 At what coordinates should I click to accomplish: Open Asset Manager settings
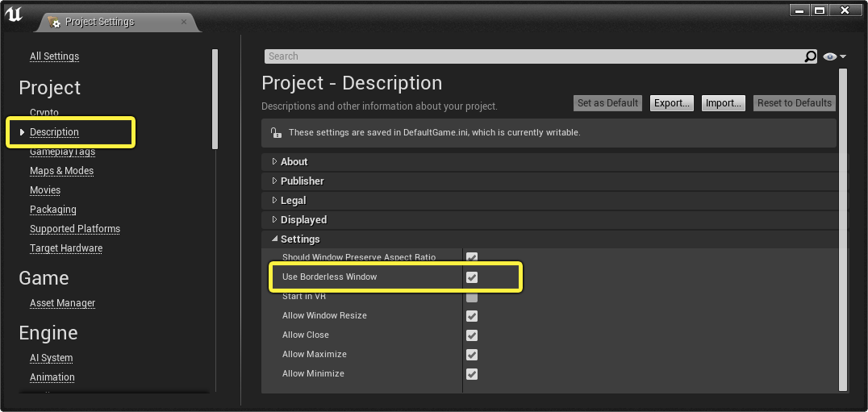coord(63,303)
